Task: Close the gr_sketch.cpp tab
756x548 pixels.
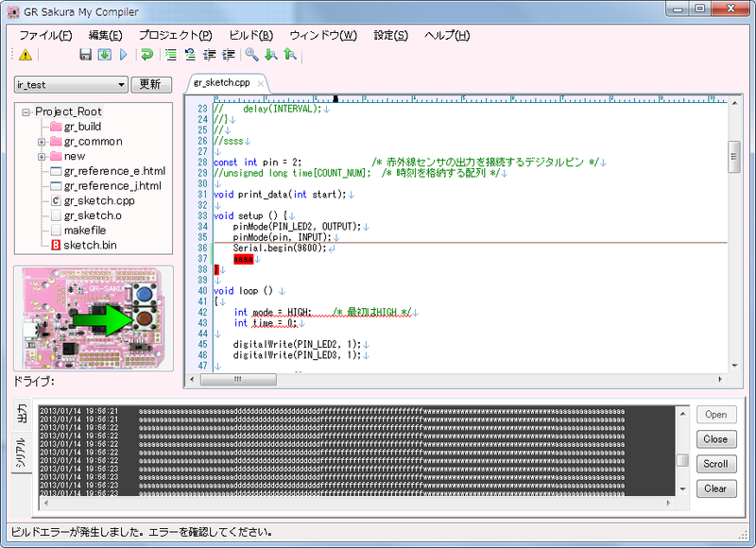Action: (x=261, y=84)
